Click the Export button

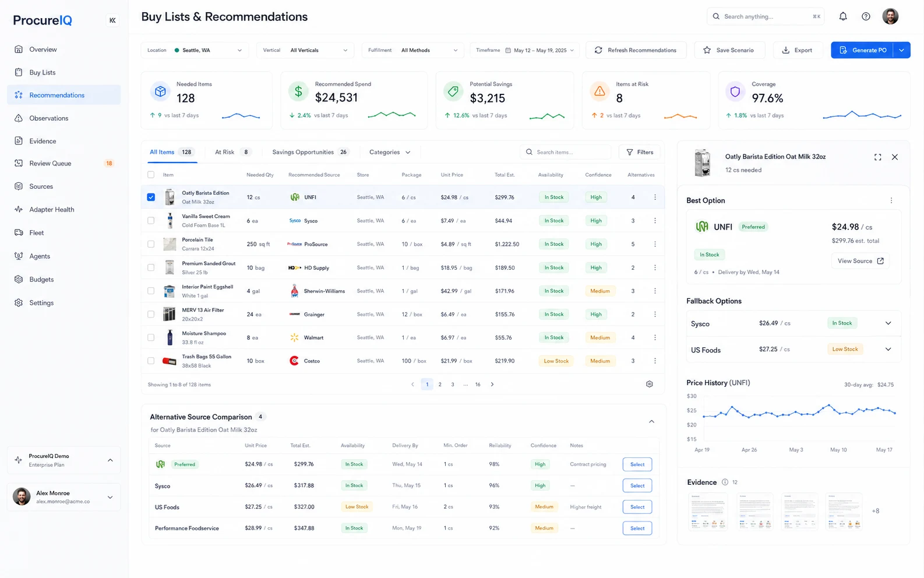coord(798,50)
